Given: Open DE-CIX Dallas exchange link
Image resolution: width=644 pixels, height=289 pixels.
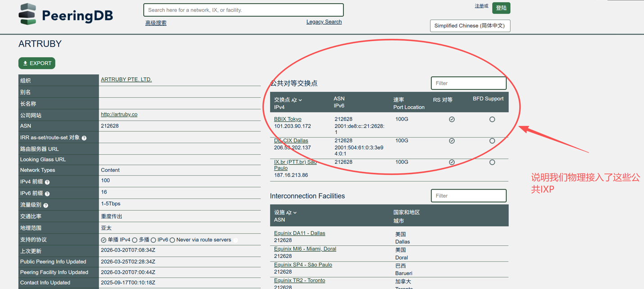Looking at the screenshot, I should (291, 140).
